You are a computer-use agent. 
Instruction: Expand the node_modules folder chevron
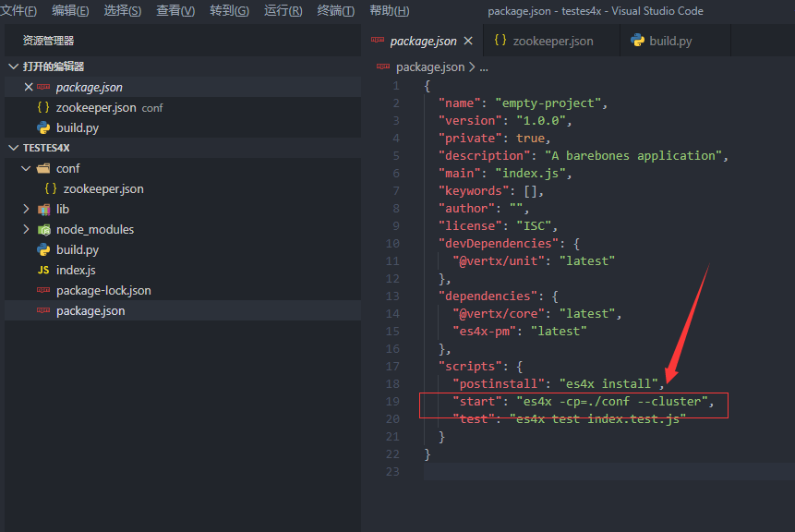(26, 229)
